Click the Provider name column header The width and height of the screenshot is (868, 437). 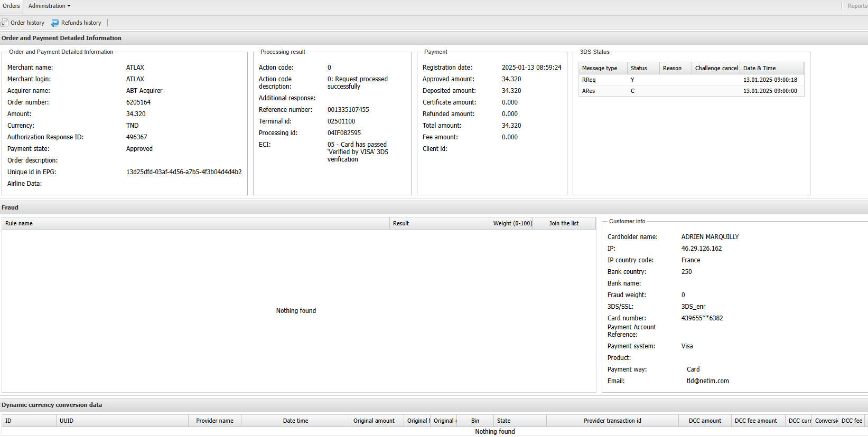pyautogui.click(x=214, y=421)
